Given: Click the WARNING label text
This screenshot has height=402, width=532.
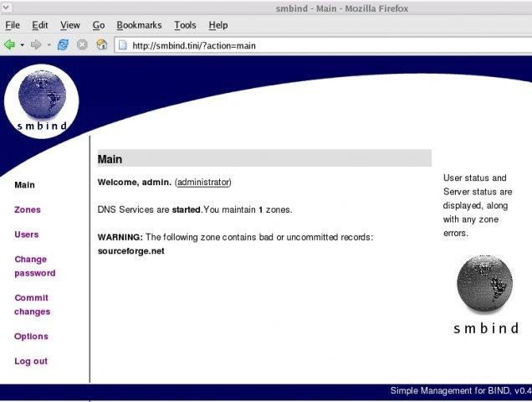Looking at the screenshot, I should tap(120, 237).
